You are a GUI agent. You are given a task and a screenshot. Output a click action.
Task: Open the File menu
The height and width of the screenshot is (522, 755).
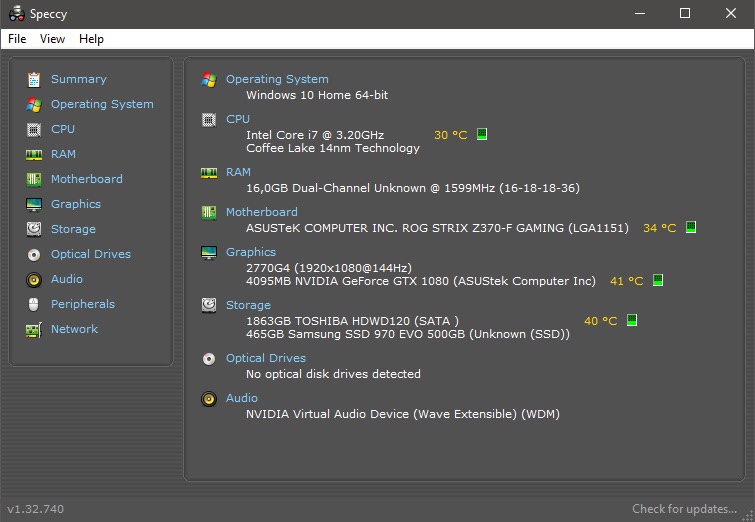pos(17,39)
